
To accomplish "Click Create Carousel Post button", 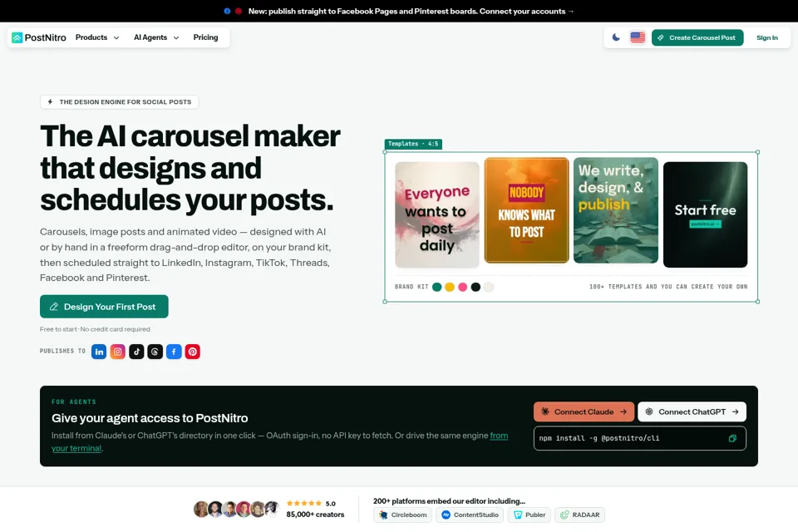I will click(x=697, y=37).
